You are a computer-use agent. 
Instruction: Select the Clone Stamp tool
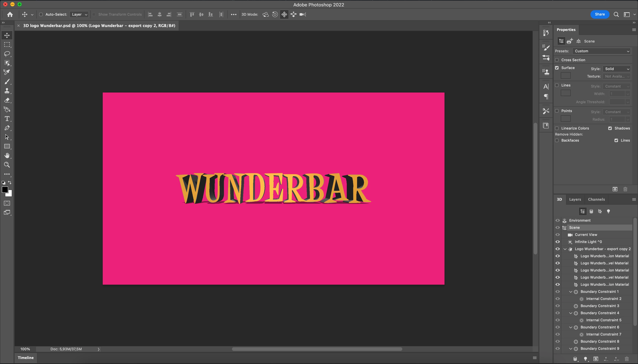point(7,91)
